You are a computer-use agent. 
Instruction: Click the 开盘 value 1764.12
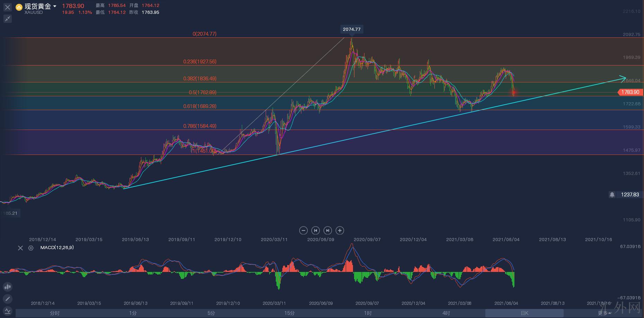pos(150,6)
